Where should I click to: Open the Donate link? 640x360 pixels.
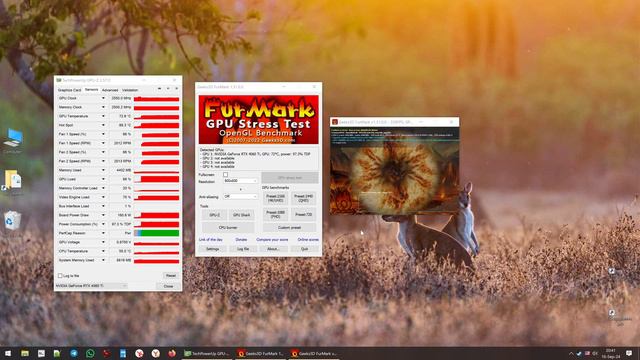pyautogui.click(x=241, y=240)
